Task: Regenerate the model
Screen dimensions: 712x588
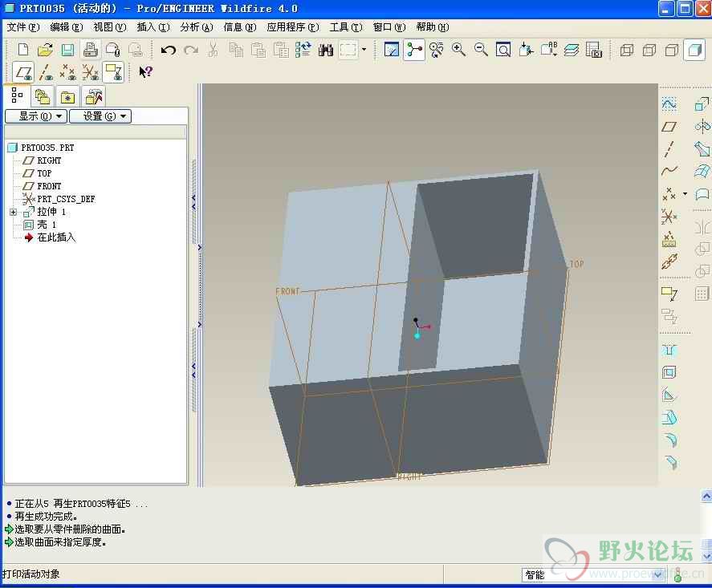Action: point(303,50)
